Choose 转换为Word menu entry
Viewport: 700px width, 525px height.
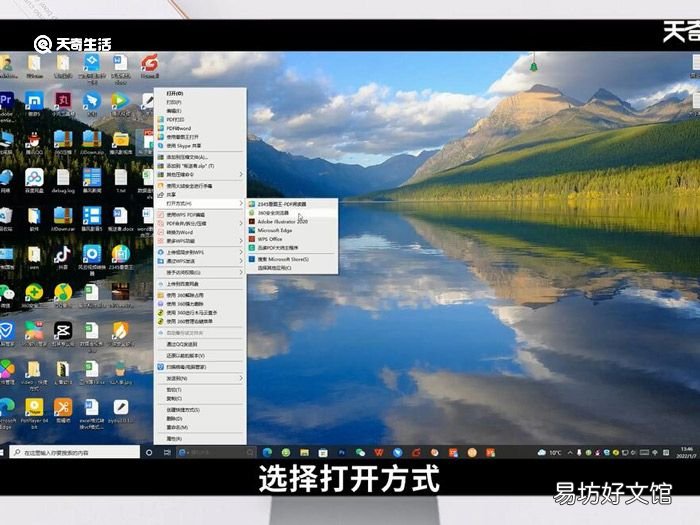pyautogui.click(x=200, y=232)
